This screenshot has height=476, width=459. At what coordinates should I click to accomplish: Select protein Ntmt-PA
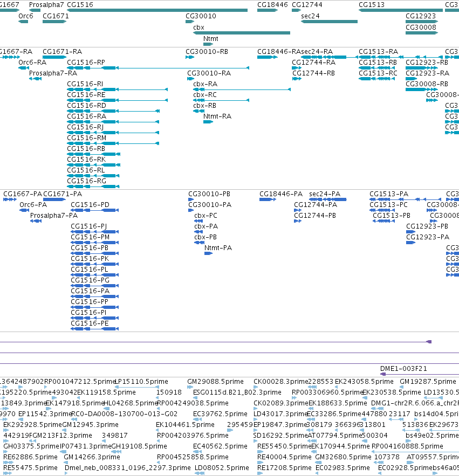point(208,253)
